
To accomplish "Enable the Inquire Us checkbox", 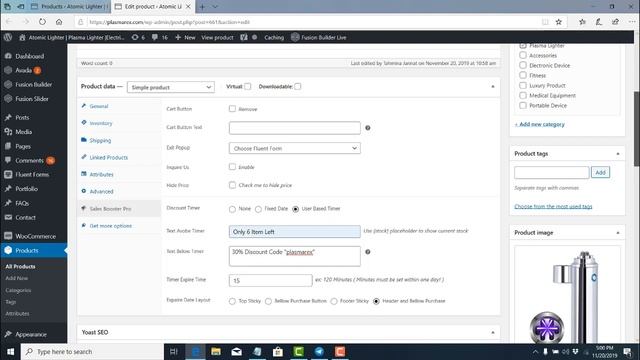I will tap(232, 167).
